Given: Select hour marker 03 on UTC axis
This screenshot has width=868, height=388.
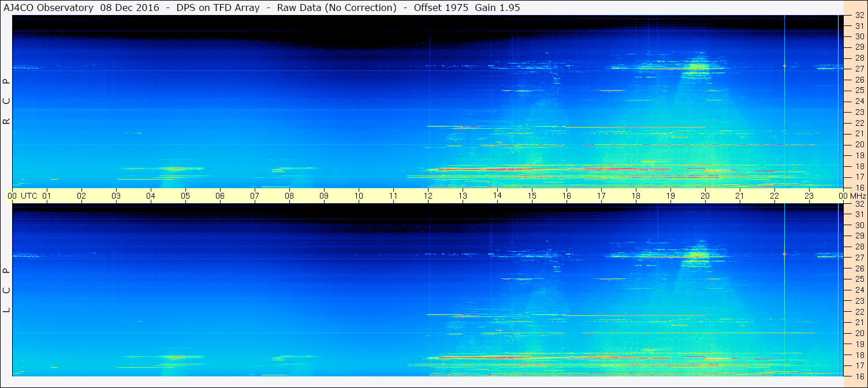Looking at the screenshot, I should click(x=116, y=196).
